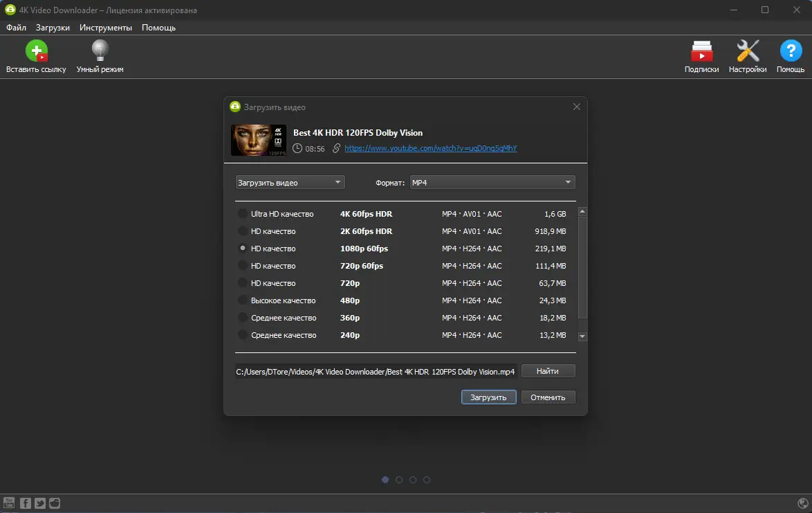Open the Загрузки menu
Image resolution: width=812 pixels, height=513 pixels.
[53, 28]
